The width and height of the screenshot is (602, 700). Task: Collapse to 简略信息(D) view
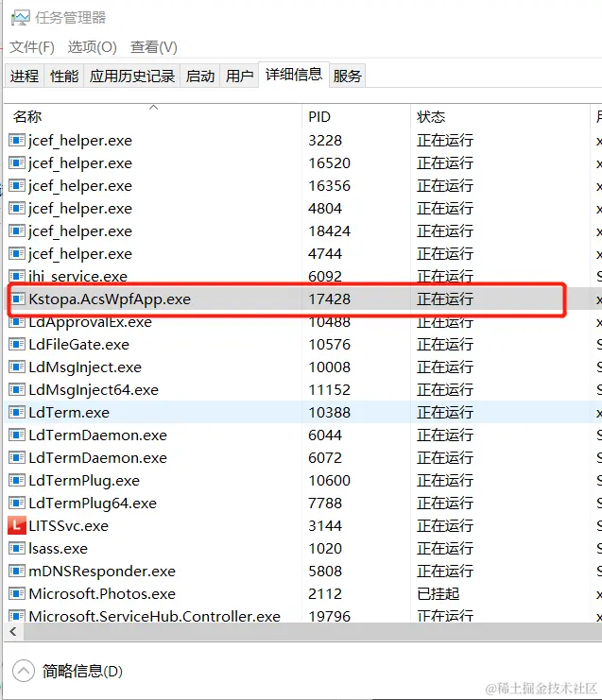click(x=68, y=671)
